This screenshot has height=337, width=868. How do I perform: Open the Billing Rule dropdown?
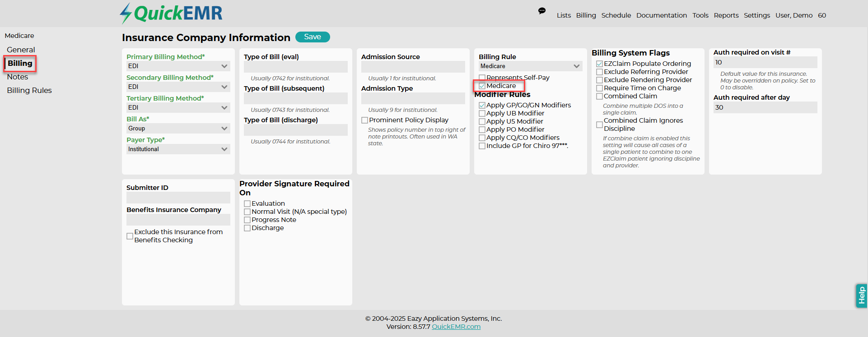[531, 66]
